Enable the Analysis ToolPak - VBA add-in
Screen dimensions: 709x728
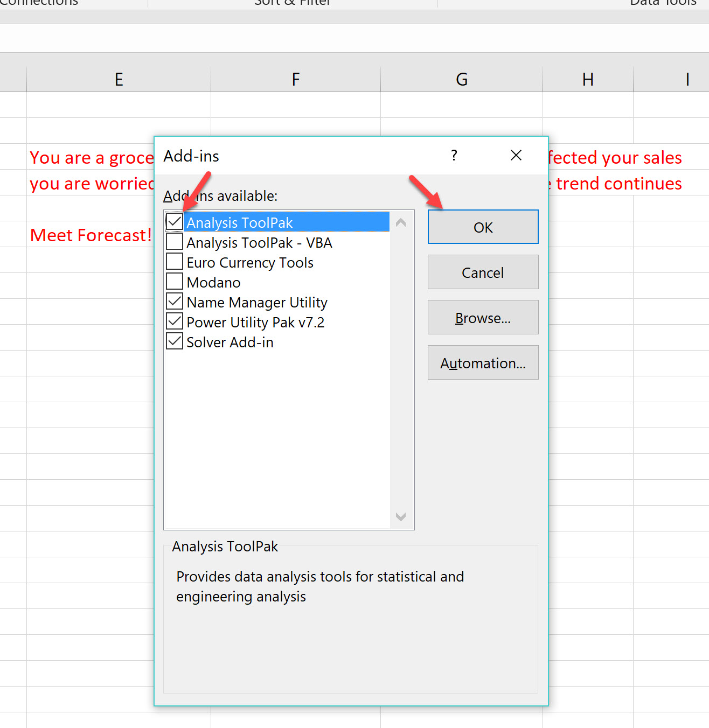[x=173, y=241]
